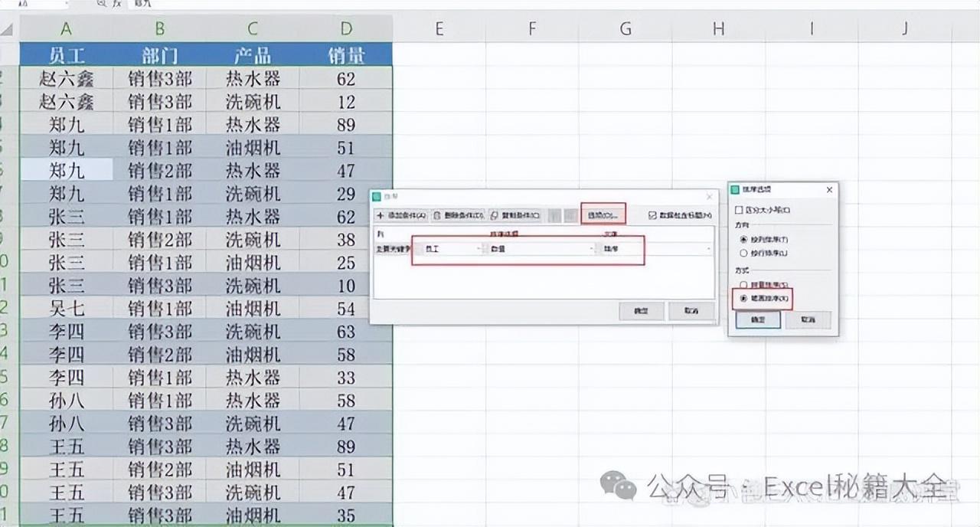Click highlighted 郑九 cell with 销售2部
This screenshot has height=527, width=980.
(x=67, y=170)
